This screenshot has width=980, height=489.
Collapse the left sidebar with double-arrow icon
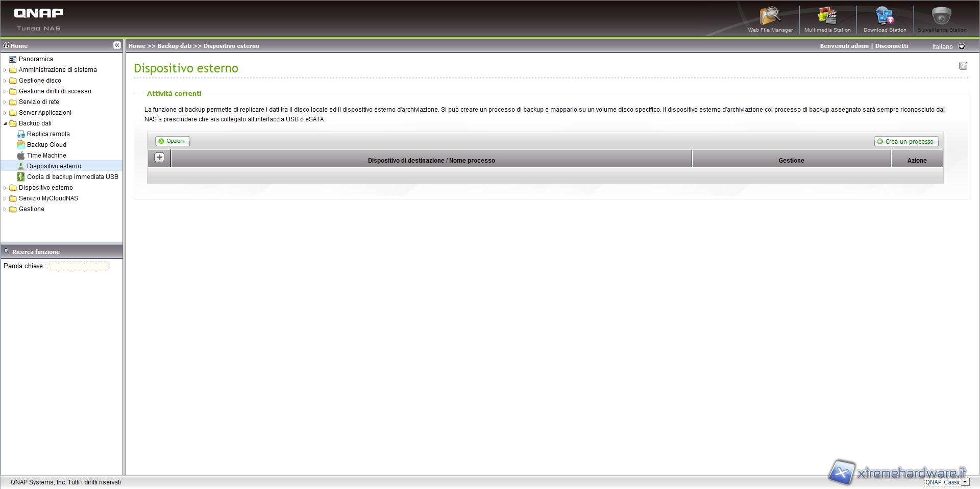[x=117, y=45]
